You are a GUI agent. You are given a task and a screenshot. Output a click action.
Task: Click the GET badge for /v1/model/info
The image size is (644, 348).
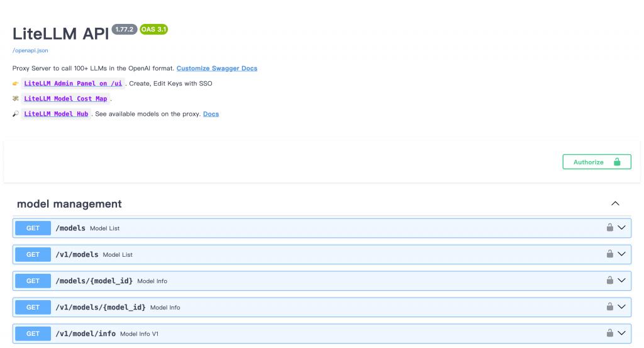click(x=33, y=333)
